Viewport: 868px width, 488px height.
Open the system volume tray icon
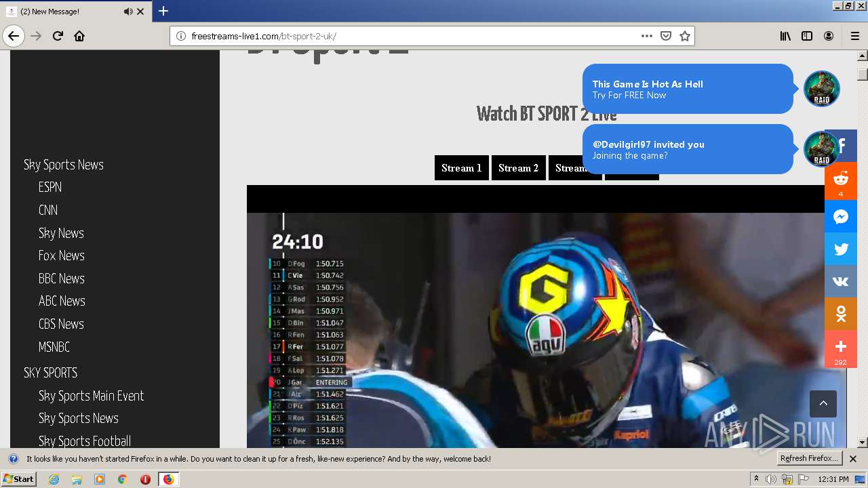(771, 479)
